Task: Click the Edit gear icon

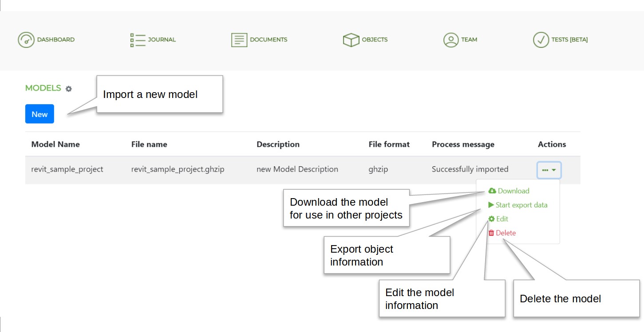Action: click(491, 219)
